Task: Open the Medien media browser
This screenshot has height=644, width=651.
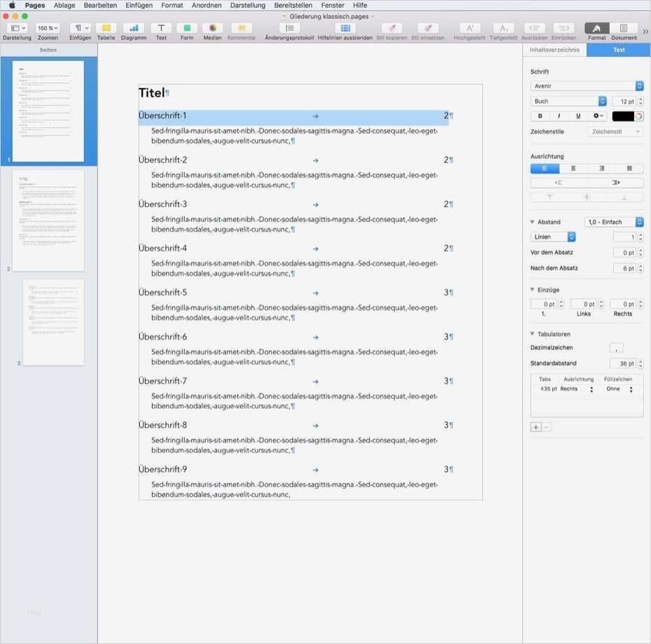Action: [x=213, y=28]
